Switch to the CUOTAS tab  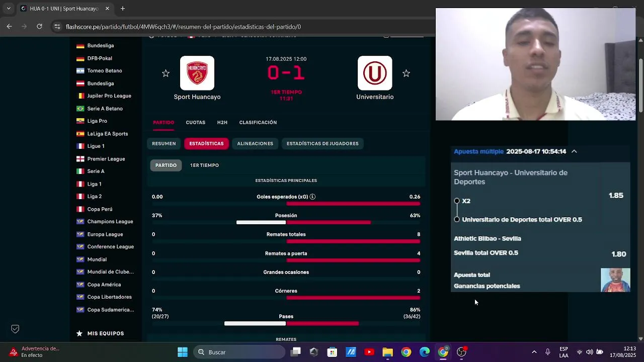pos(196,123)
